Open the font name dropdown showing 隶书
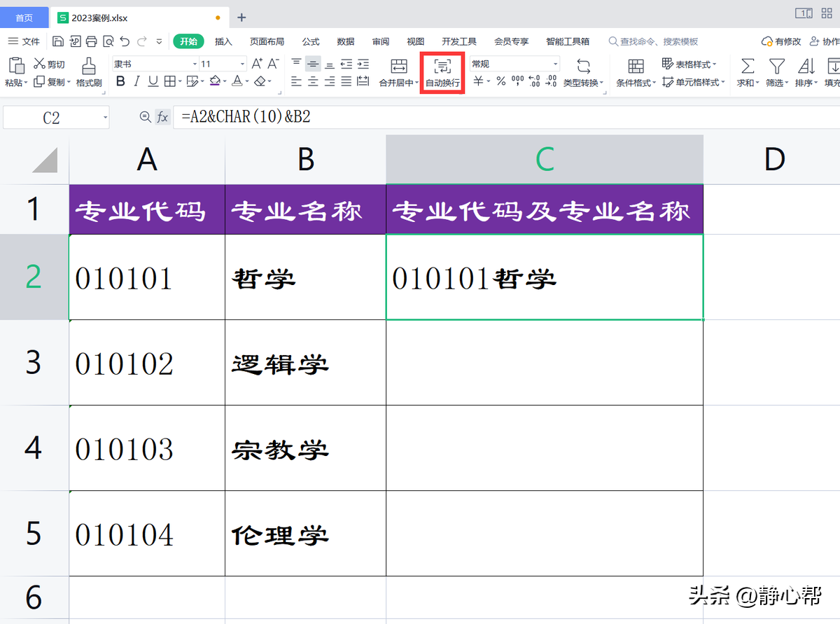 pyautogui.click(x=195, y=64)
